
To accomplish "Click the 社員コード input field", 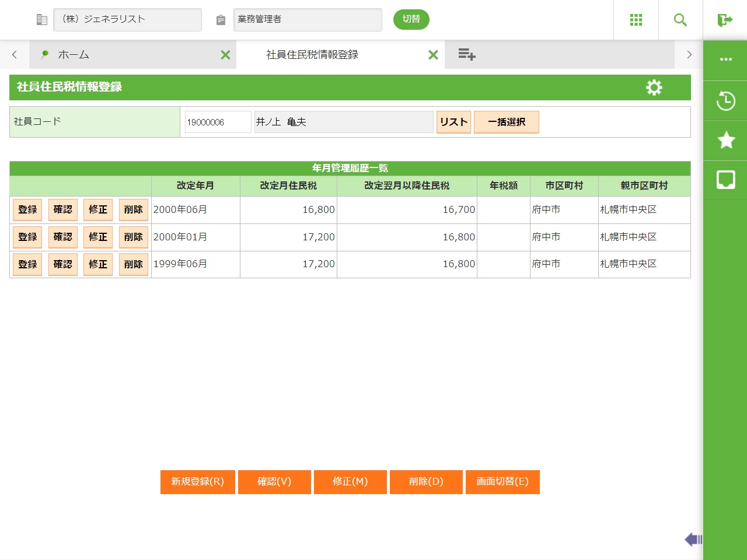I will point(218,122).
